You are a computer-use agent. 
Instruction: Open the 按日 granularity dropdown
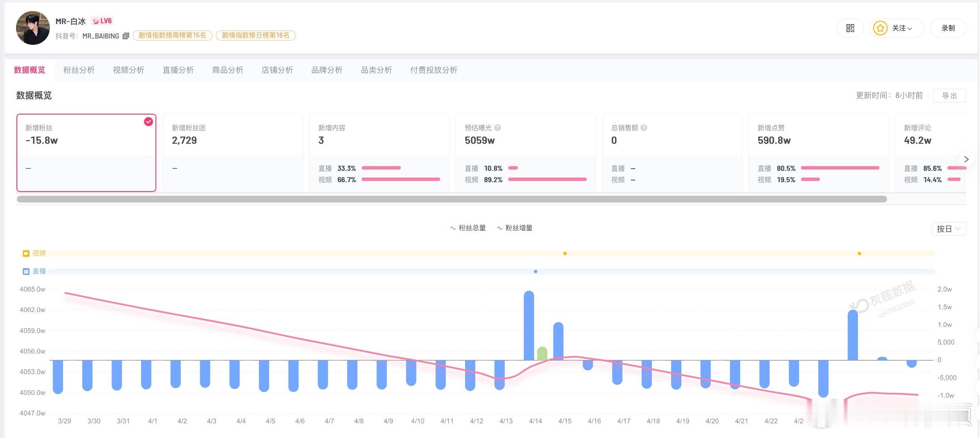pyautogui.click(x=949, y=229)
